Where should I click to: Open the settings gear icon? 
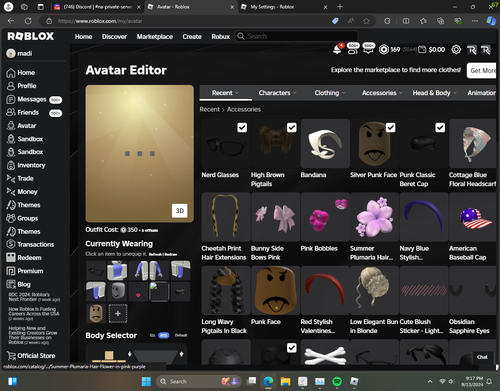[x=456, y=50]
